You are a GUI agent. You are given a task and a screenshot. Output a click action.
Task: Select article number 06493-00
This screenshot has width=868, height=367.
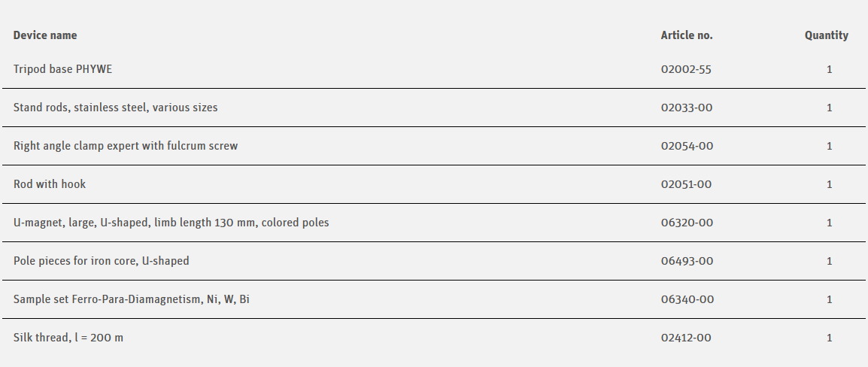pyautogui.click(x=687, y=261)
